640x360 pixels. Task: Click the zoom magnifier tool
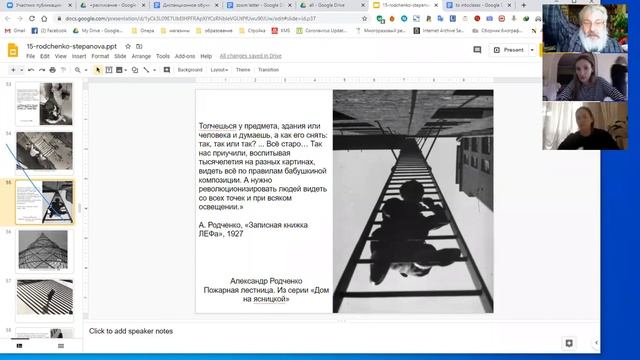tap(78, 70)
